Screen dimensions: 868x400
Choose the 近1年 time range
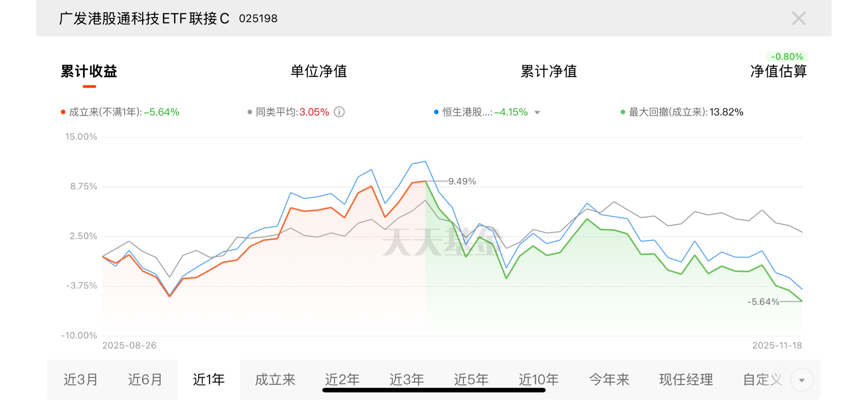pos(209,380)
